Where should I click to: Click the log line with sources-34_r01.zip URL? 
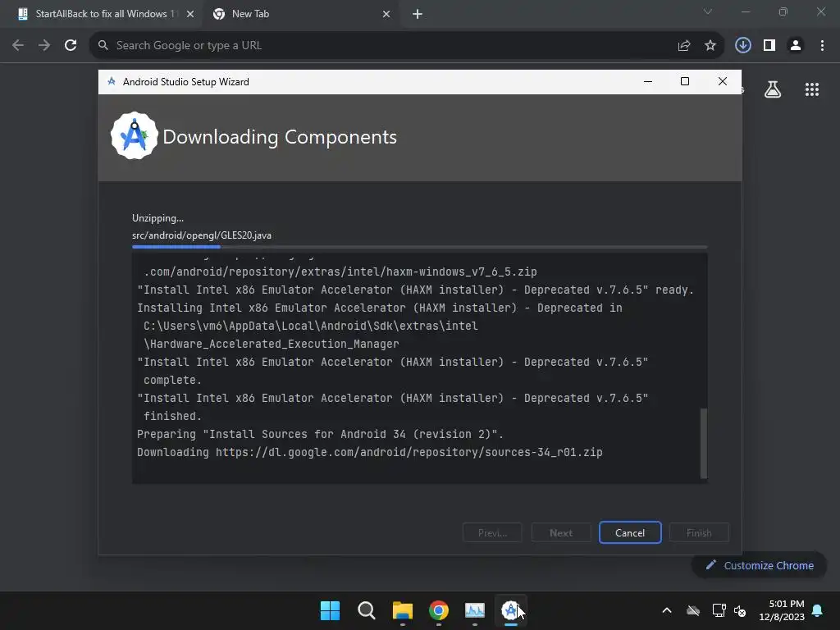point(370,452)
